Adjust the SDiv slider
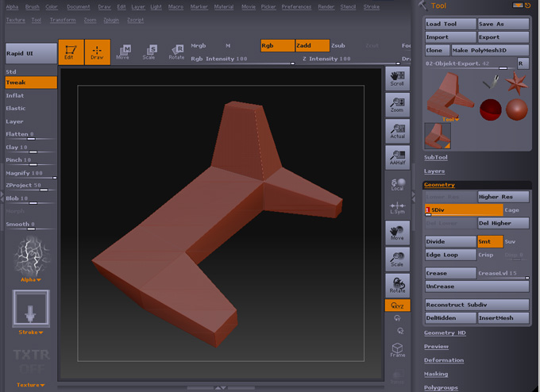The image size is (540, 392). (464, 210)
